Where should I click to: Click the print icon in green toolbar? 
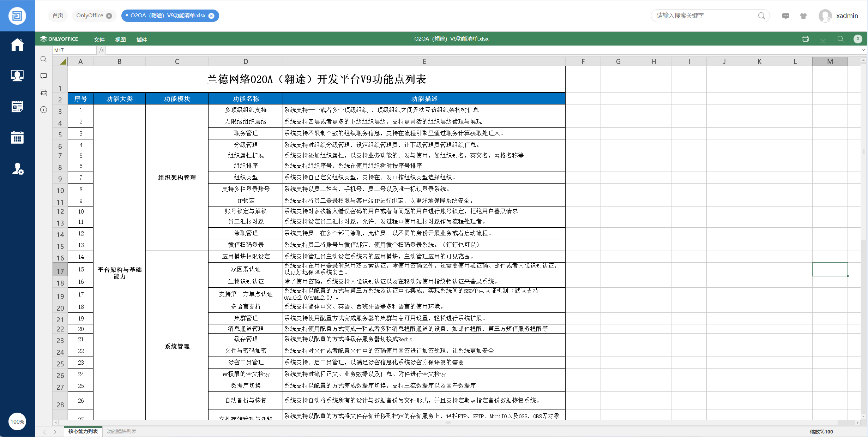805,39
